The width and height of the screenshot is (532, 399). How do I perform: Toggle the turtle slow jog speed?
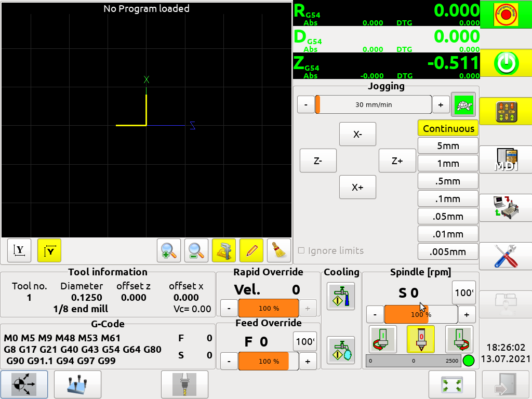click(463, 104)
